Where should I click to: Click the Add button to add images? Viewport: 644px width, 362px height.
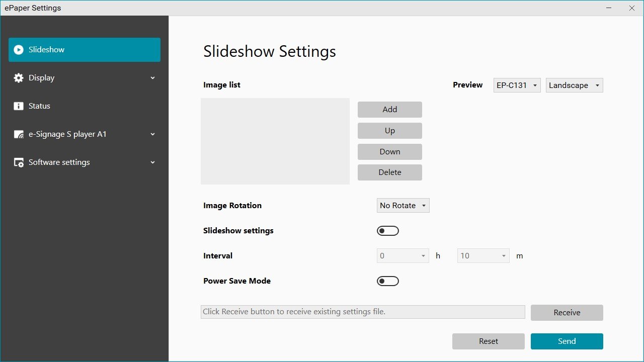coord(389,109)
